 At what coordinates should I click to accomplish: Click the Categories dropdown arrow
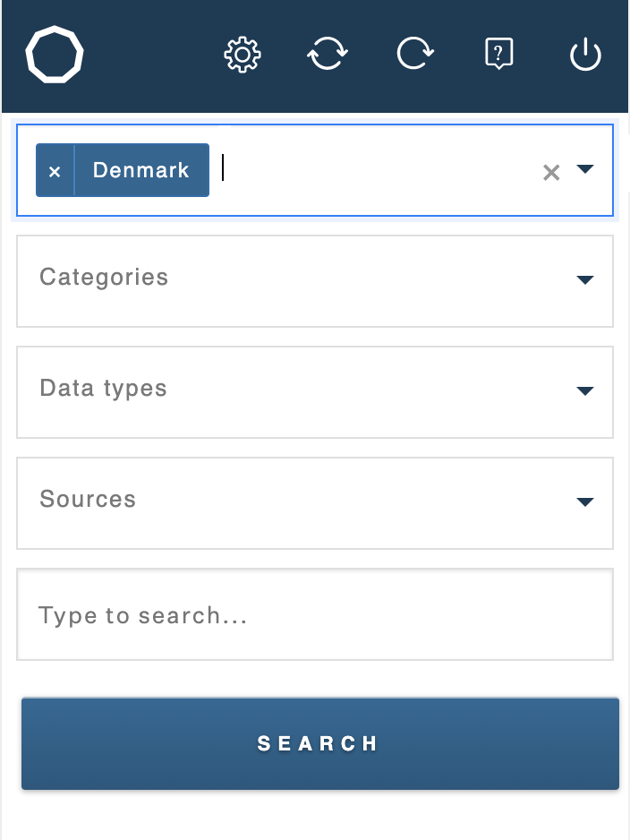point(585,279)
